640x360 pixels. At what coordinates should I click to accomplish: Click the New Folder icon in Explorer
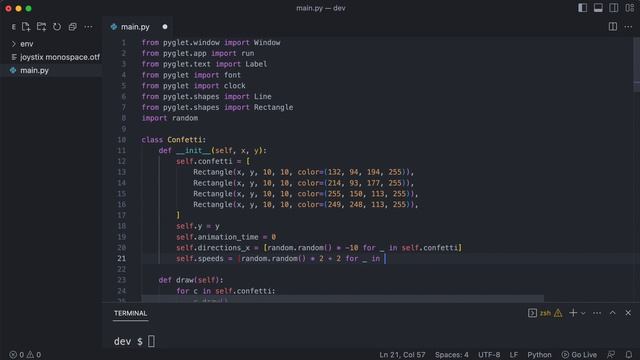click(x=41, y=27)
